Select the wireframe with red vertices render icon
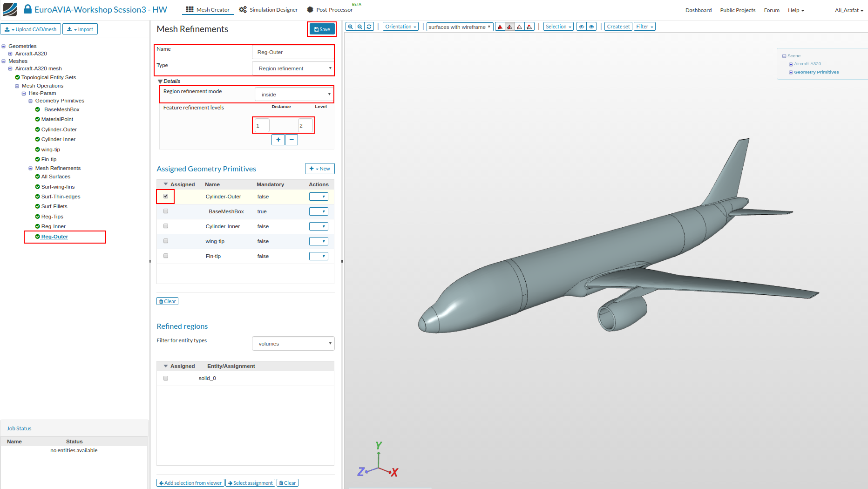This screenshot has width=868, height=489. coord(529,27)
